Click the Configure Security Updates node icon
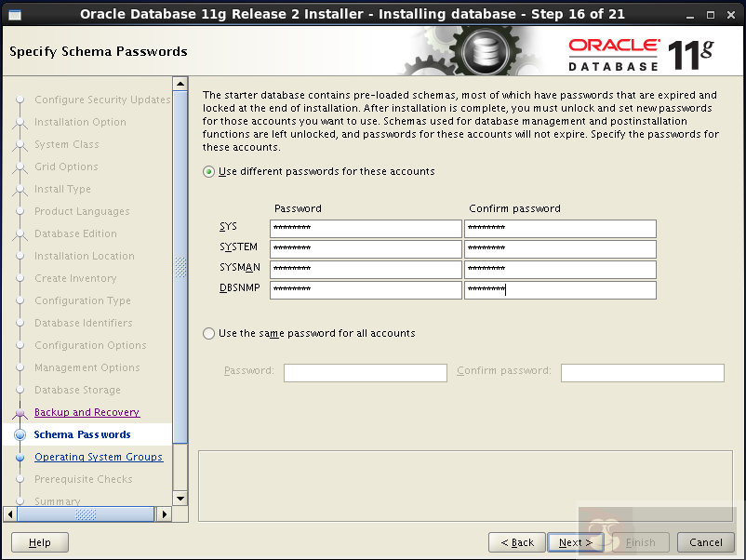The image size is (746, 560). (20, 100)
